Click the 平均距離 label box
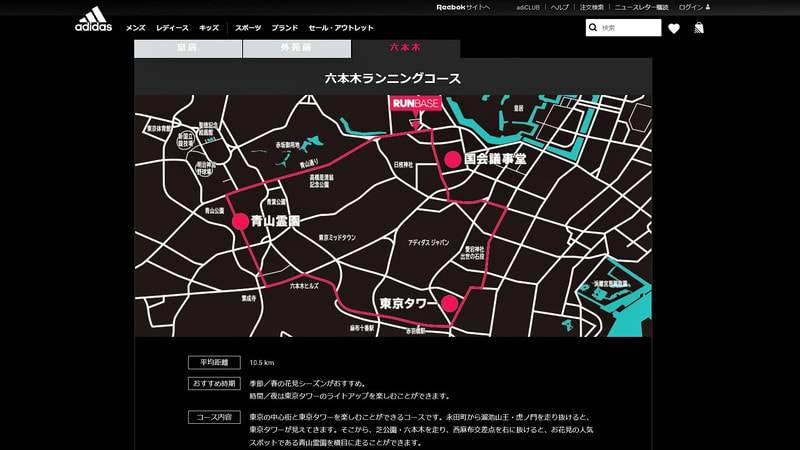This screenshot has width=800, height=450. pyautogui.click(x=214, y=362)
